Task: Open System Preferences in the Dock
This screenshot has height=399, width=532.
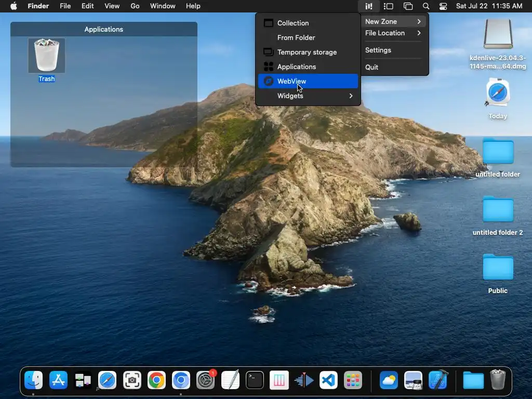Action: click(x=206, y=381)
